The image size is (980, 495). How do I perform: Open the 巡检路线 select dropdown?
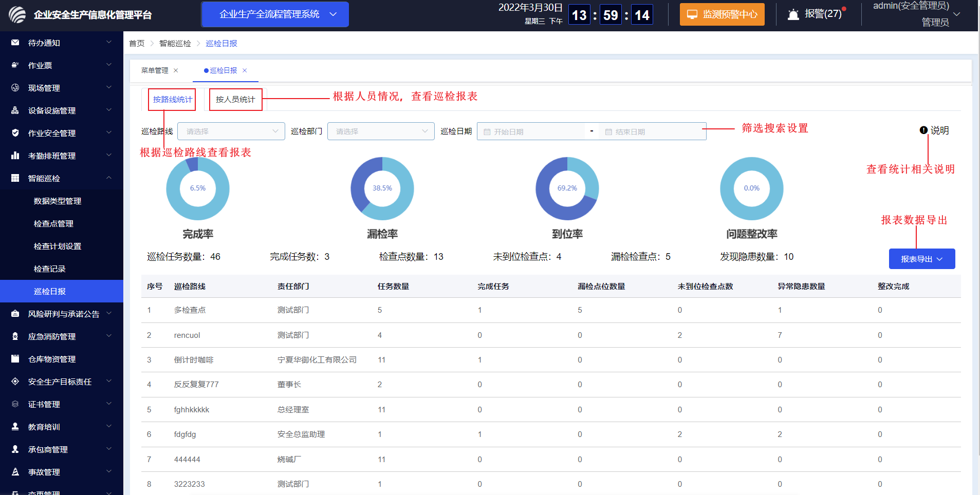pyautogui.click(x=231, y=131)
